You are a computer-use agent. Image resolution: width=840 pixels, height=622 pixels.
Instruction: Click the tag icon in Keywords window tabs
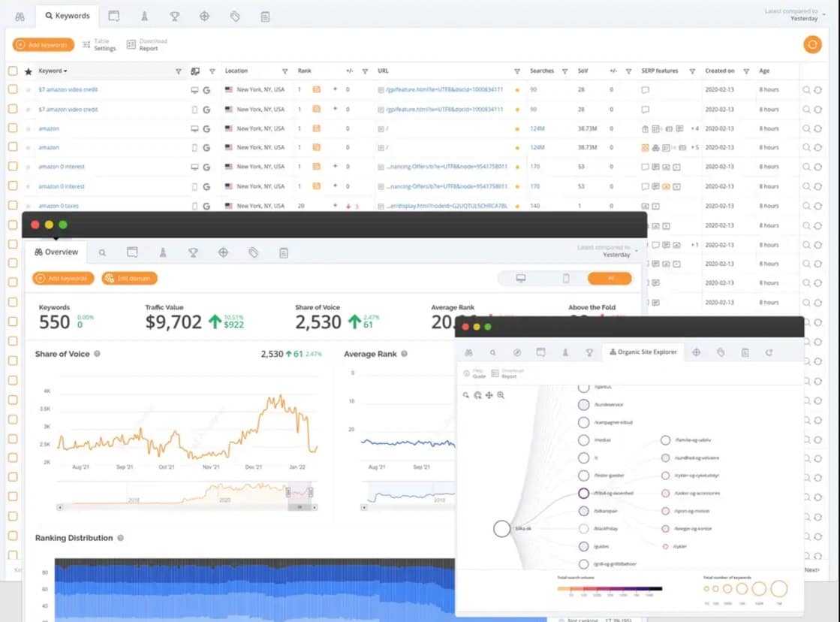235,16
